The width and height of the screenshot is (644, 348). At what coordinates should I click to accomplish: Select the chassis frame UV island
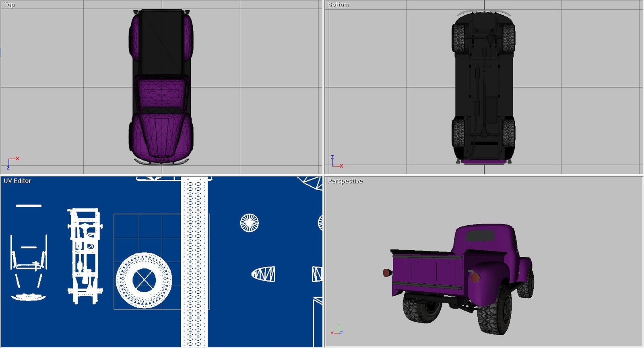pos(85,256)
